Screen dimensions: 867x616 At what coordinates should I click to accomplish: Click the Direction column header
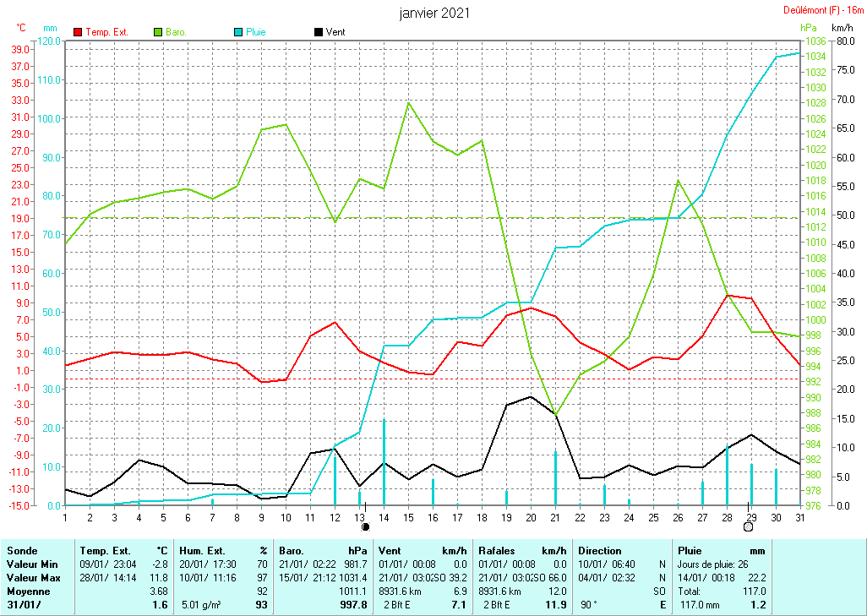click(x=601, y=550)
